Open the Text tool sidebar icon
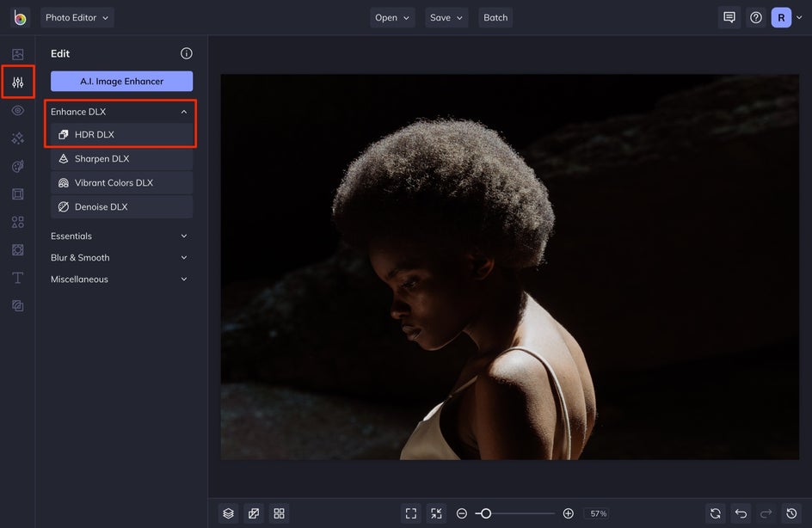Image resolution: width=812 pixels, height=528 pixels. click(x=17, y=278)
